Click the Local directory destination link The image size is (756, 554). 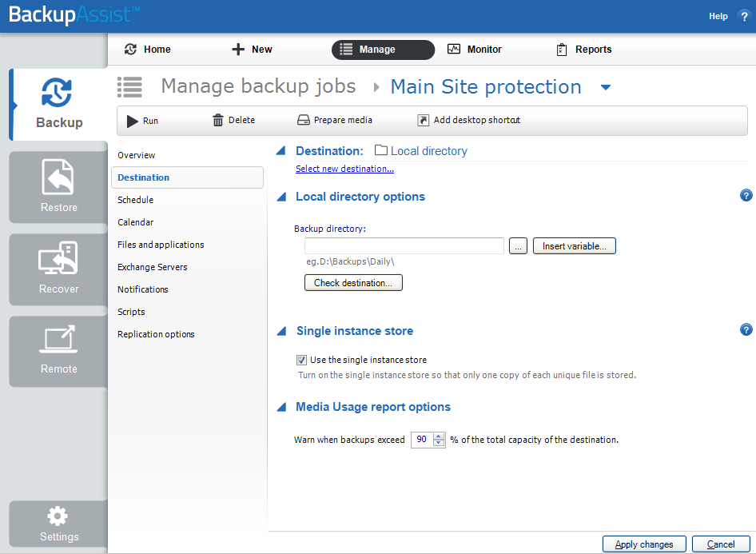[x=429, y=151]
